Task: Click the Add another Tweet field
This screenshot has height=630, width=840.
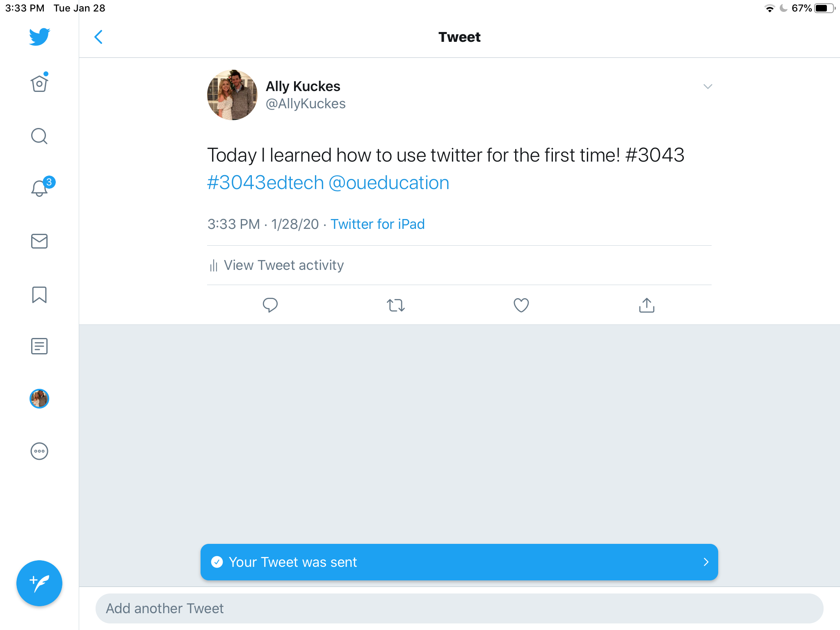Action: point(459,608)
